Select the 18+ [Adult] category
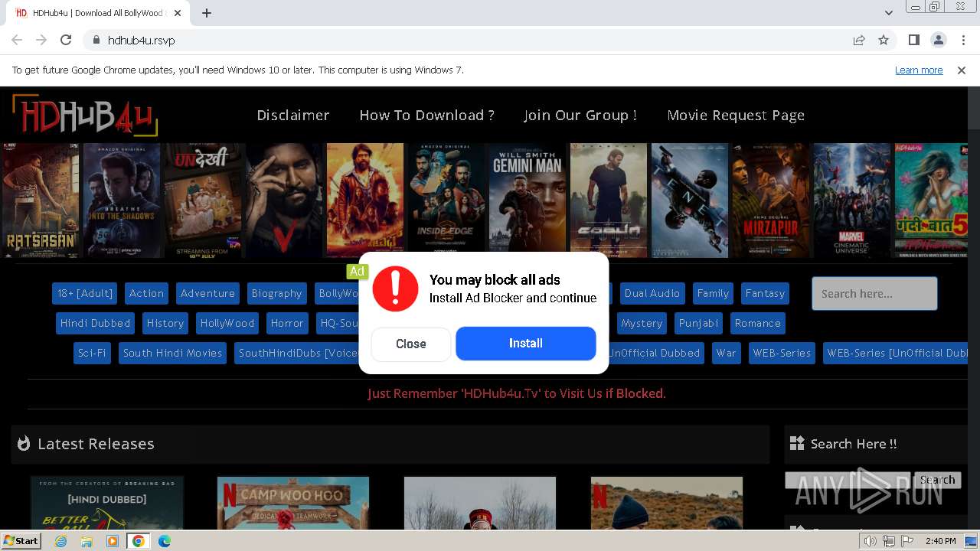Screen dimensions: 980x551 coord(85,293)
